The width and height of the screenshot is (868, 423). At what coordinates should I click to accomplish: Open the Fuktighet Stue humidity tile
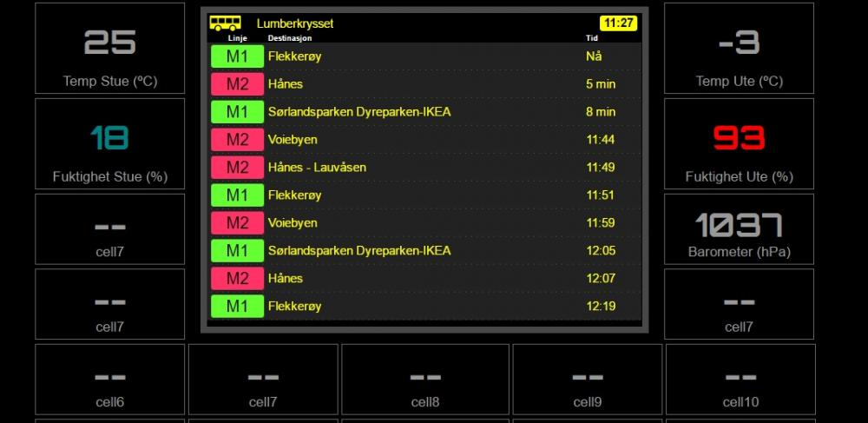[x=109, y=144]
